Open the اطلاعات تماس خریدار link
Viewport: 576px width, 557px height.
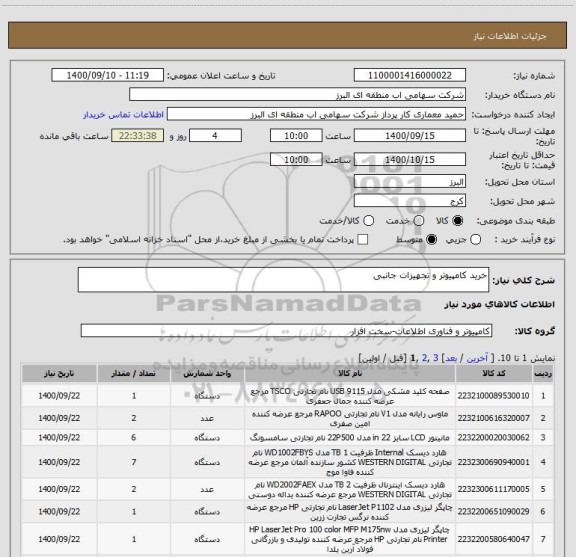123,115
